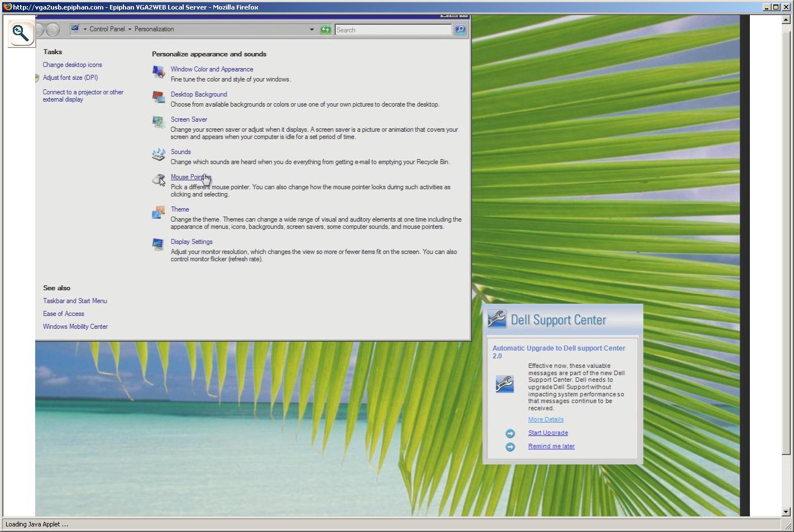This screenshot has width=794, height=532.
Task: Open Taskbar and Start Menu link
Action: [x=75, y=301]
